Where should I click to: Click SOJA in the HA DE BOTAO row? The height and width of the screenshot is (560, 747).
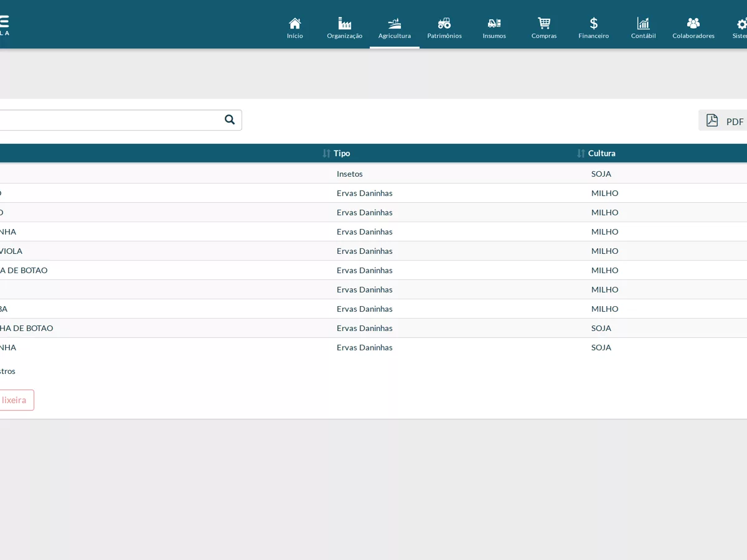click(601, 328)
